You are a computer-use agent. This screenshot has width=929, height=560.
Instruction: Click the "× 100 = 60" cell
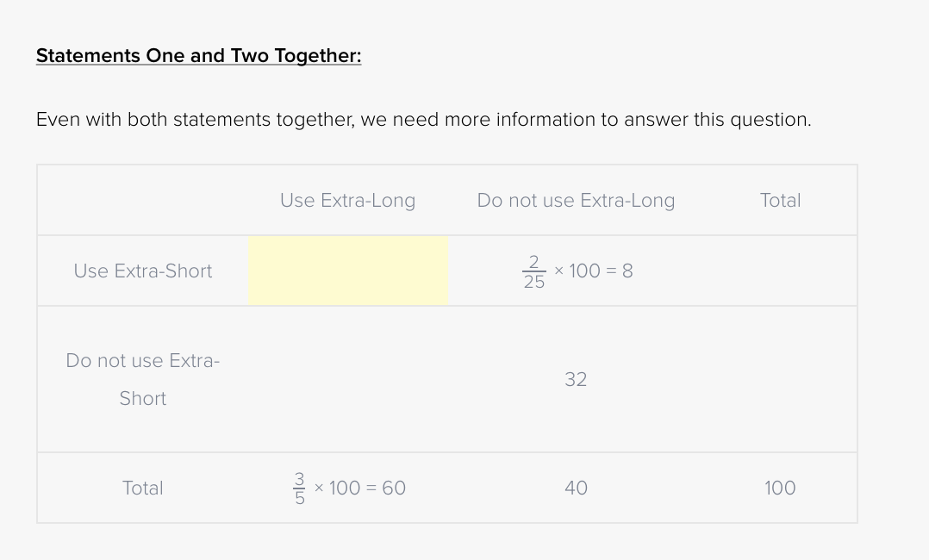tap(360, 488)
